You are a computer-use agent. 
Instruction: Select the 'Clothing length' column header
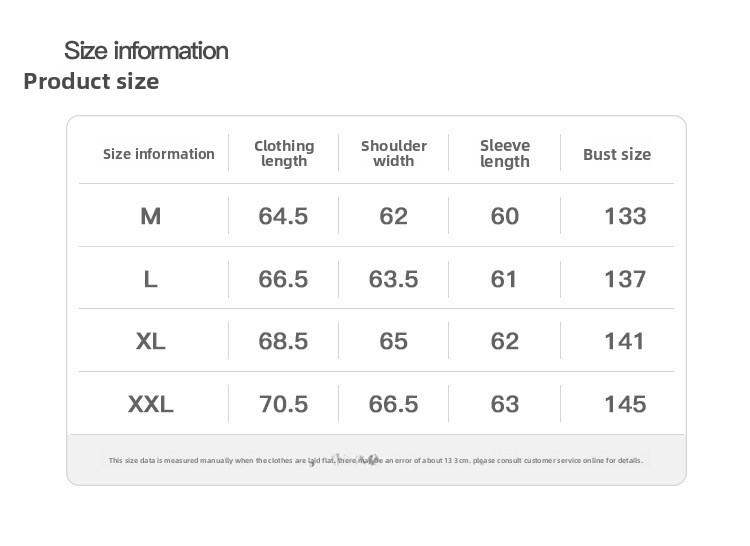coord(284,153)
